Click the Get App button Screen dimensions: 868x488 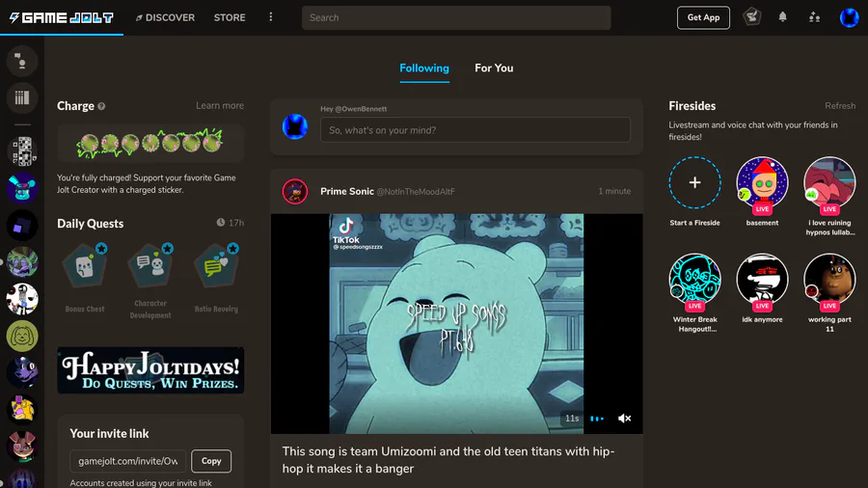[703, 17]
